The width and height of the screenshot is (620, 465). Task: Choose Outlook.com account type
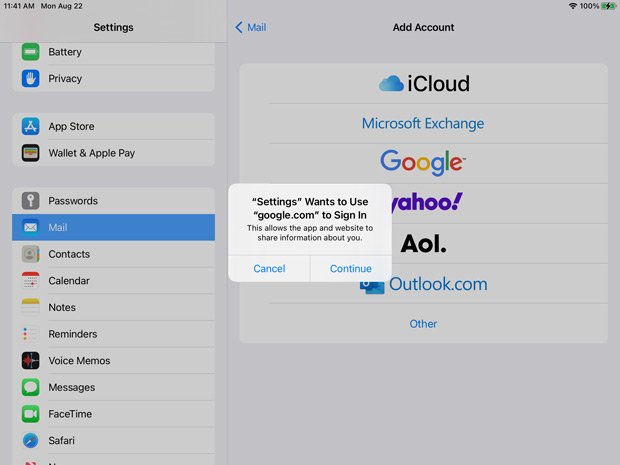(423, 284)
